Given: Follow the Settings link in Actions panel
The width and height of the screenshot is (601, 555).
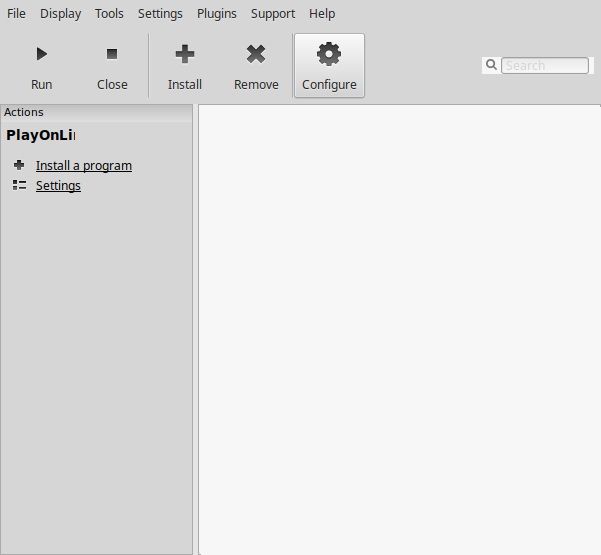Looking at the screenshot, I should click(x=58, y=186).
